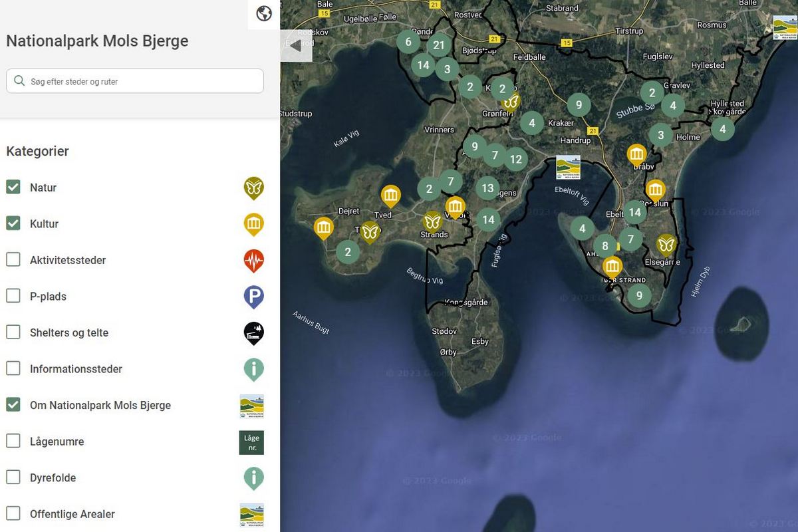
Task: Collapse the sidebar with the arrow button
Action: coord(296,46)
